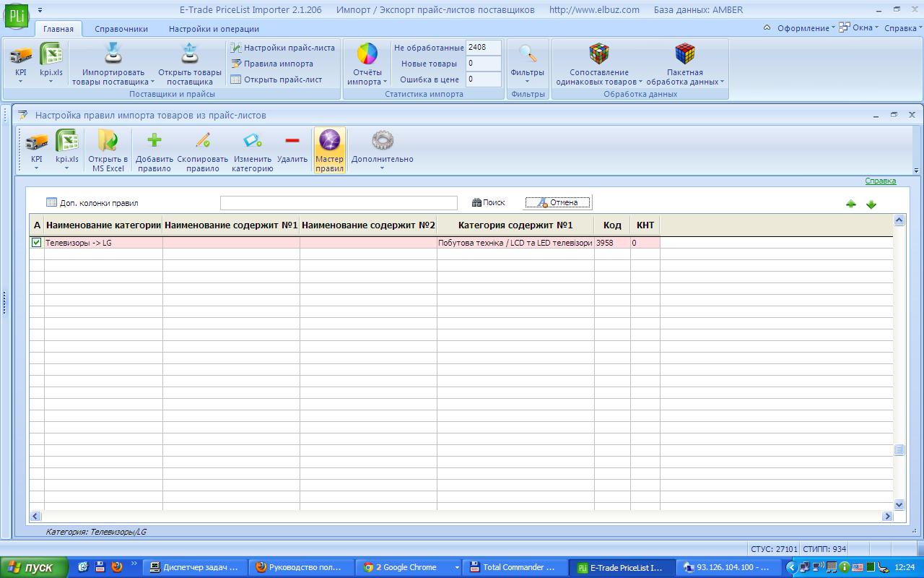Viewport: 924px width, 578px height.
Task: Click the Открыть товары поставщика ribbon button
Action: click(x=190, y=64)
